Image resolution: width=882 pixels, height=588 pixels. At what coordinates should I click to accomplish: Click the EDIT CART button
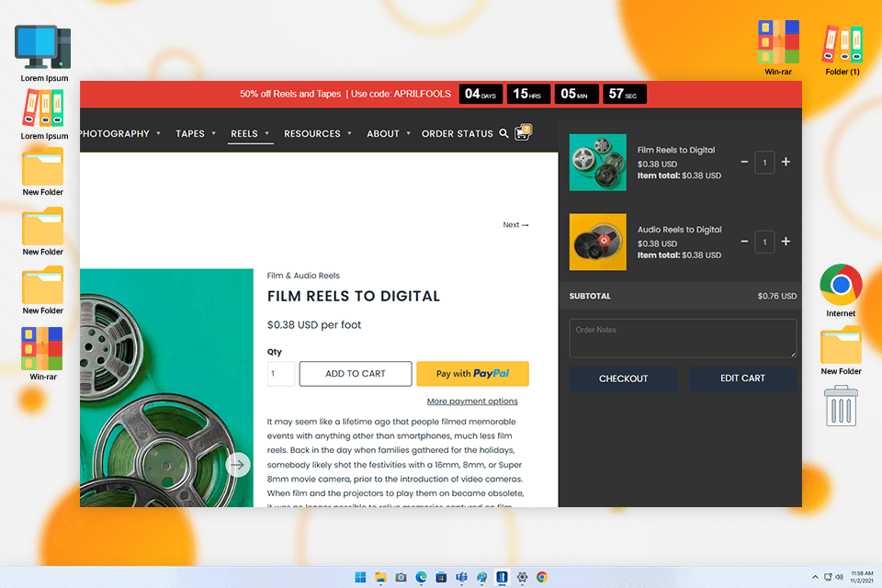[742, 379]
